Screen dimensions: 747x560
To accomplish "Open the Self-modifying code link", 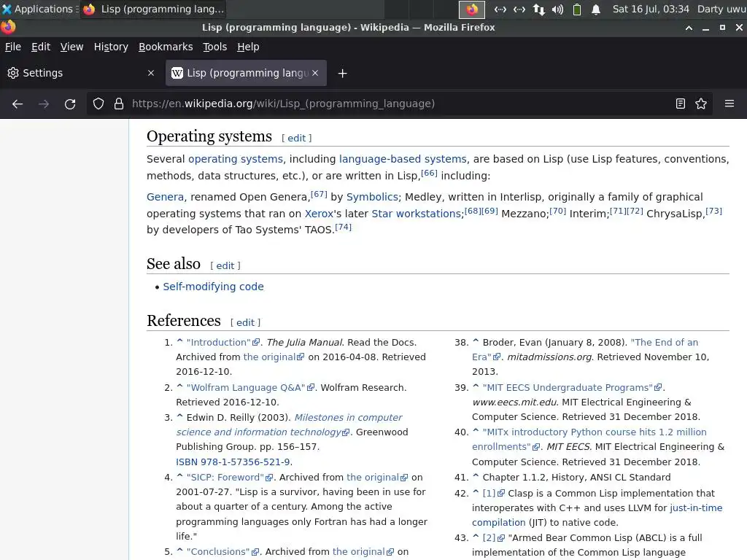I will (214, 287).
